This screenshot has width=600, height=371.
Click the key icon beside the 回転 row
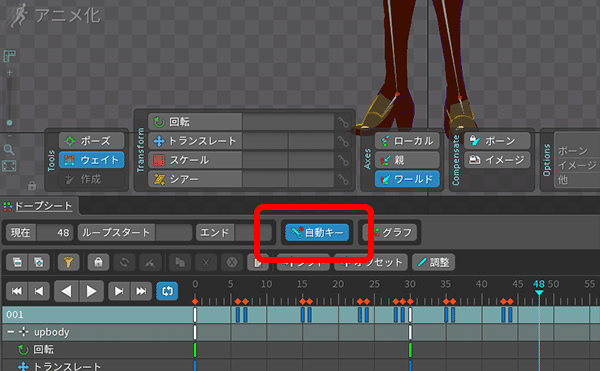343,122
